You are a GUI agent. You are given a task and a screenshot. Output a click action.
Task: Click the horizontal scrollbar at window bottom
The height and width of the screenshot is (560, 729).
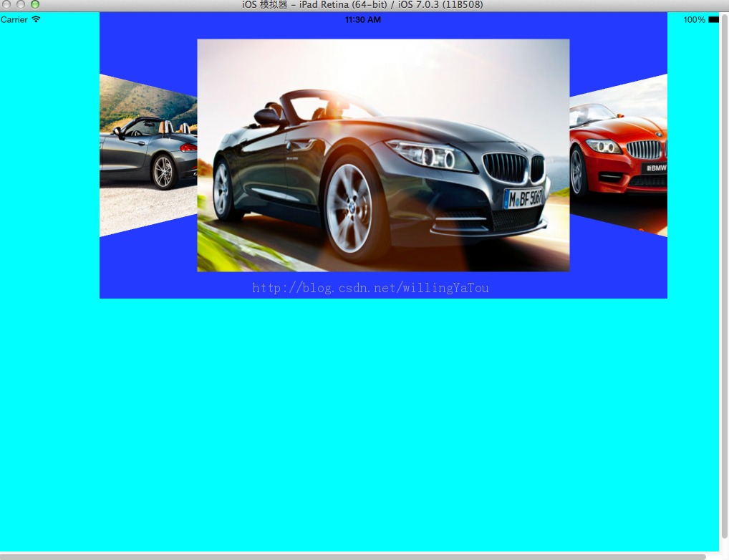pyautogui.click(x=353, y=556)
